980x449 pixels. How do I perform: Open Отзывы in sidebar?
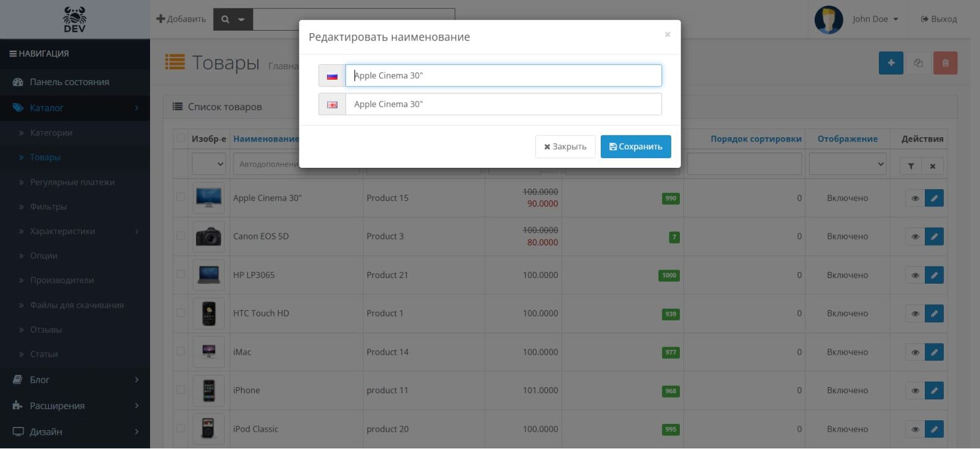[46, 330]
